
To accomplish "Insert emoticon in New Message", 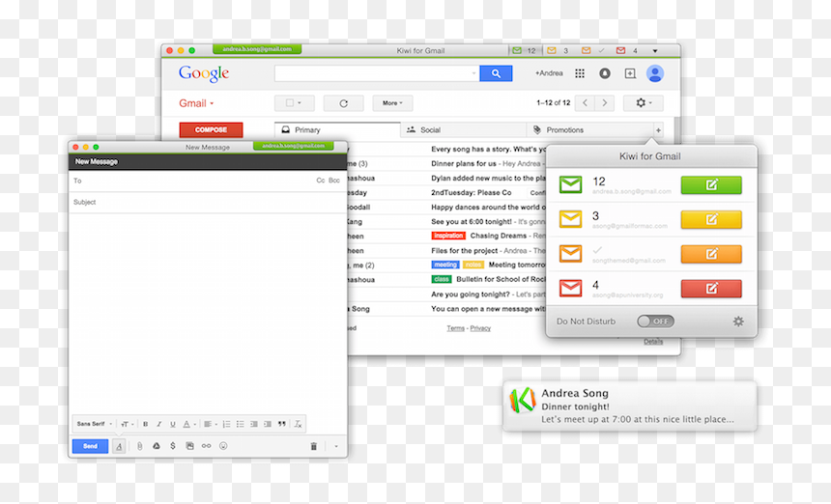I will [x=223, y=446].
